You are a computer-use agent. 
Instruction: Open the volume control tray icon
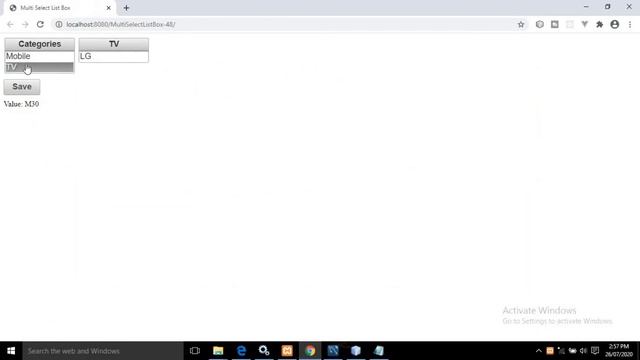click(583, 351)
